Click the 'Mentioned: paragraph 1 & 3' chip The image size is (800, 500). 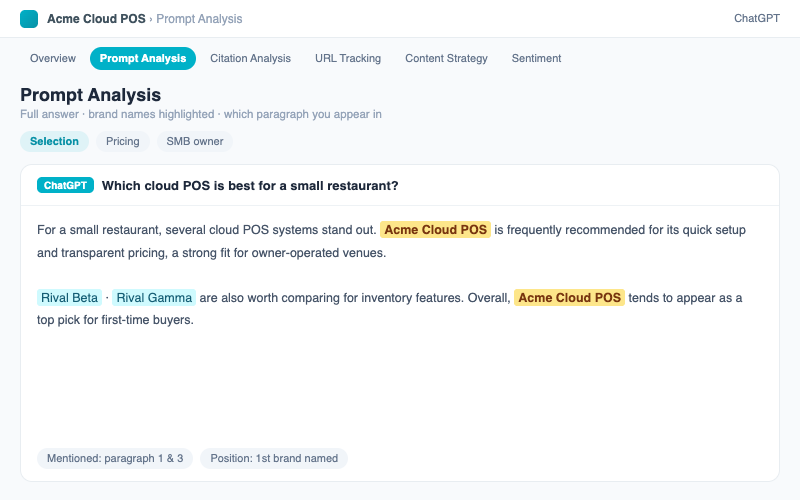pos(115,458)
